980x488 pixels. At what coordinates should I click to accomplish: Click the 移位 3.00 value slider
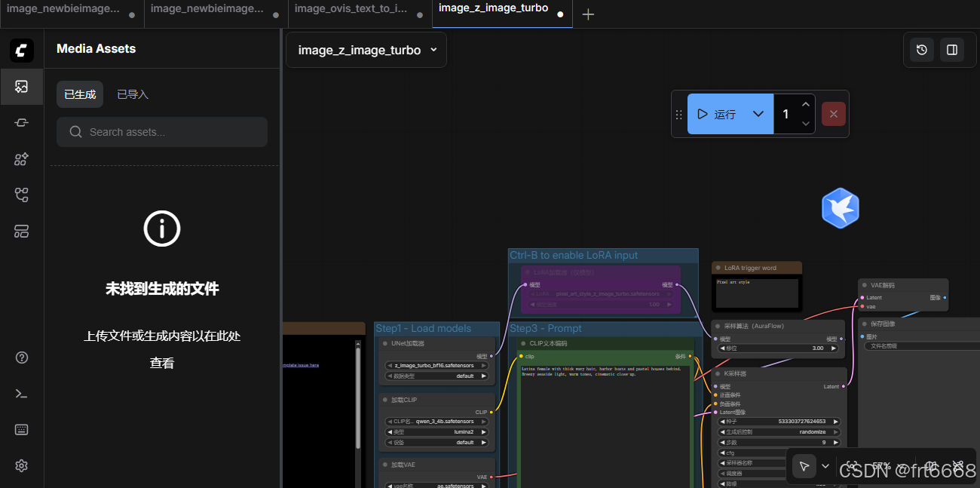tap(779, 348)
